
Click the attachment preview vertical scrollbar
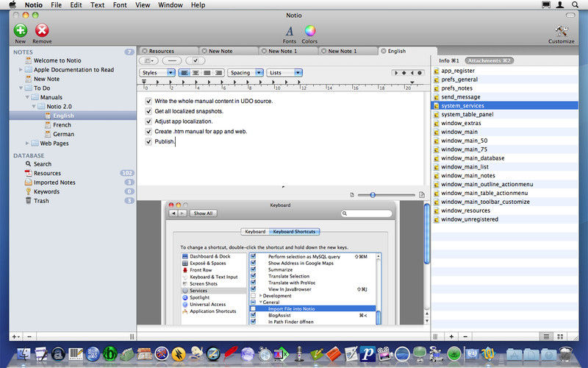click(427, 233)
